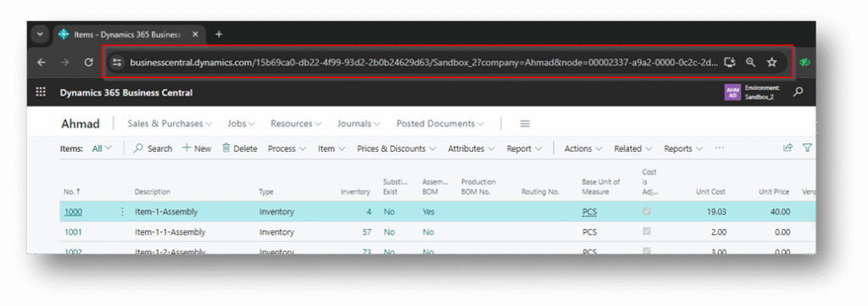The width and height of the screenshot is (868, 306).
Task: Click the Delete action
Action: (x=240, y=148)
